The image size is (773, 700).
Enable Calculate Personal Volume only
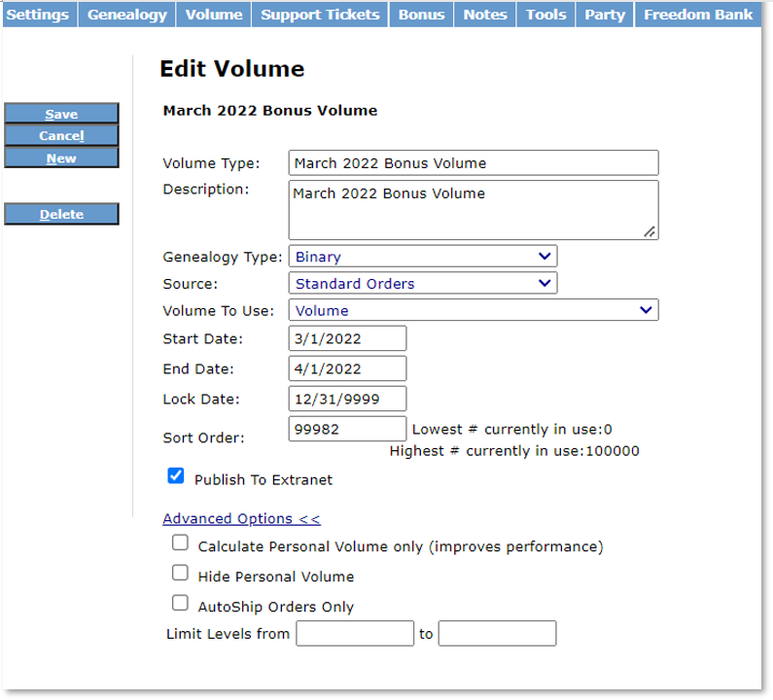[x=180, y=543]
